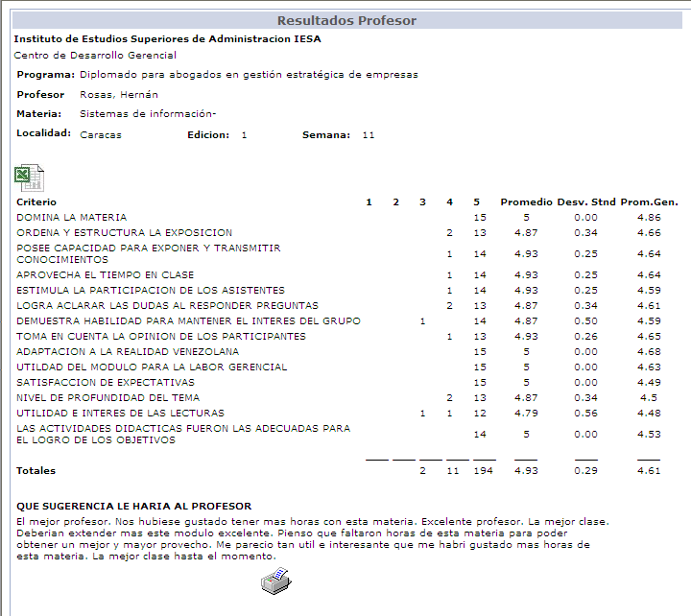
Task: Click the APROVECHA EL TIEMPO EN CLASE criterion
Action: (x=105, y=275)
